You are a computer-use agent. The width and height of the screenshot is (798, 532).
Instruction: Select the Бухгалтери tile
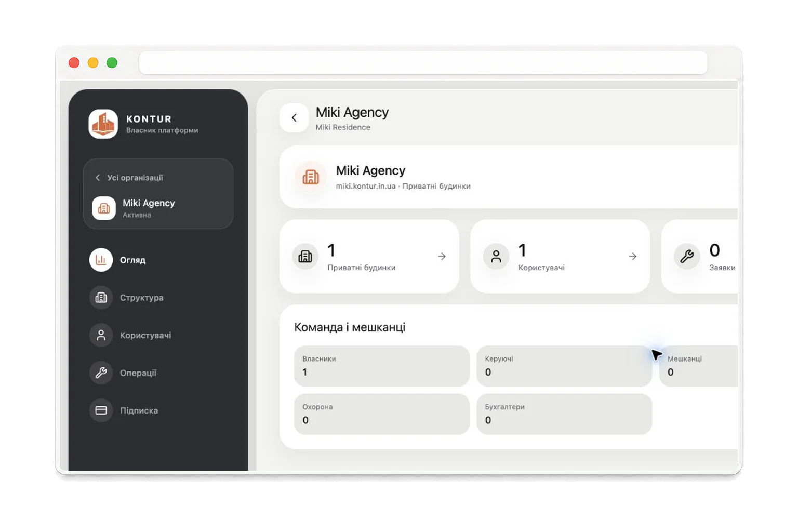[x=564, y=414]
